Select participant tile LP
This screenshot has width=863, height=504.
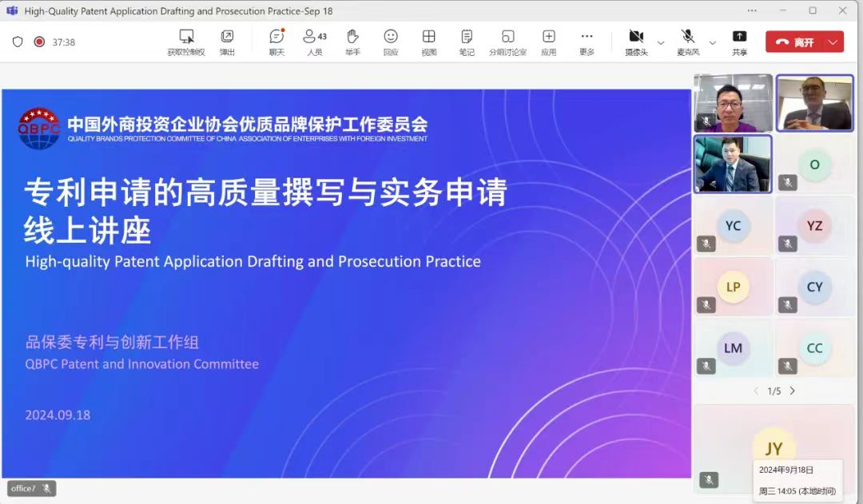point(733,287)
